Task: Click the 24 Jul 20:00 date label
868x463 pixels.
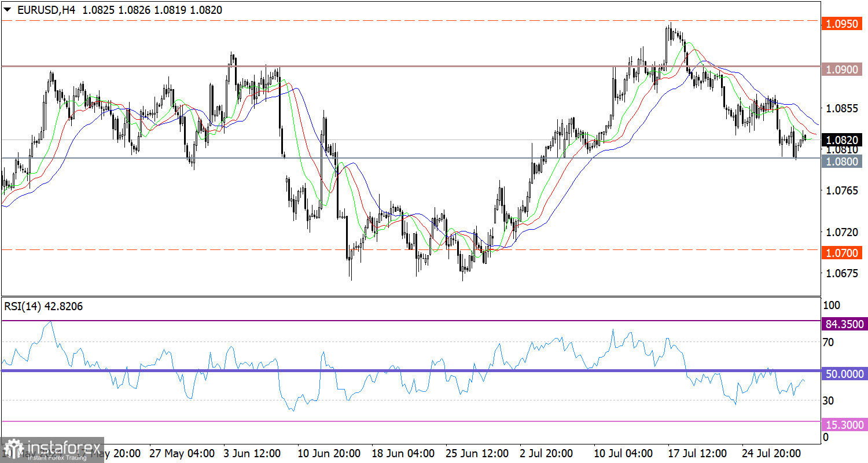Action: [x=771, y=453]
